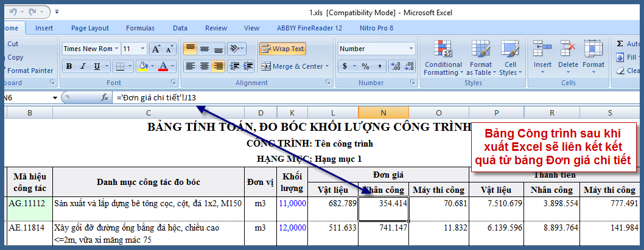The image size is (644, 250).
Task: Open the Formulas ribbon tab
Action: tap(140, 28)
